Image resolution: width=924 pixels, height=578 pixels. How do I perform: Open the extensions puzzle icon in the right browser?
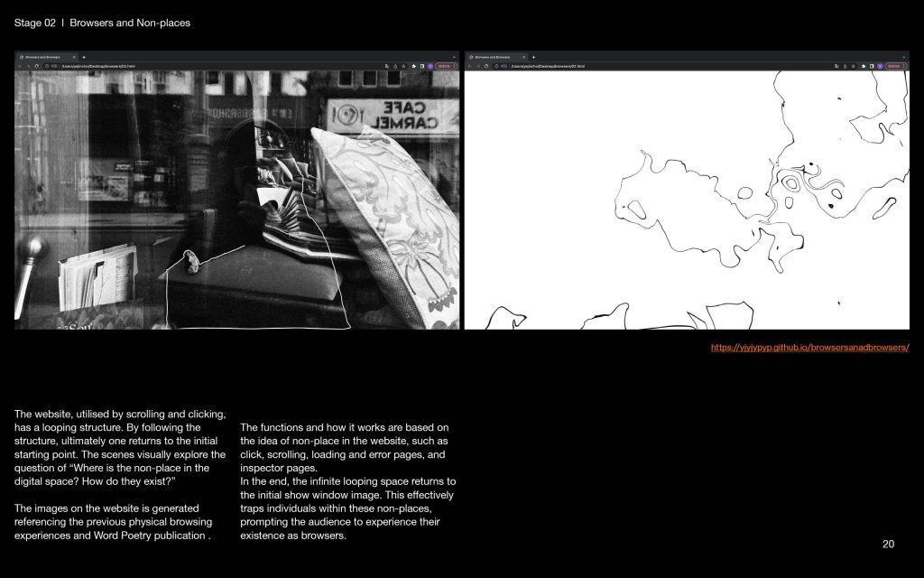coord(863,66)
